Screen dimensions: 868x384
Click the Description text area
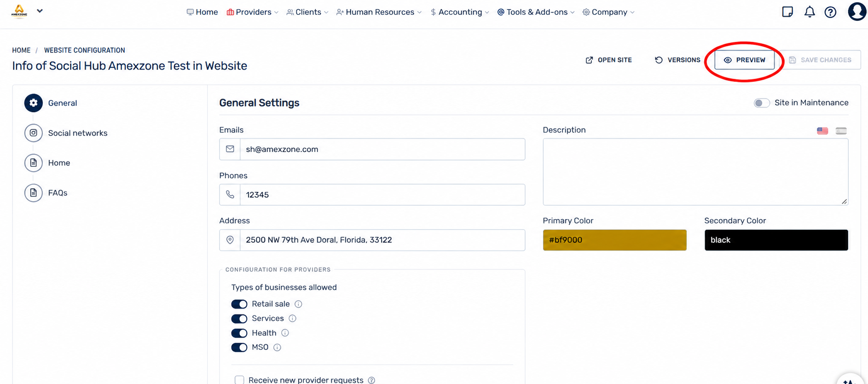(695, 172)
